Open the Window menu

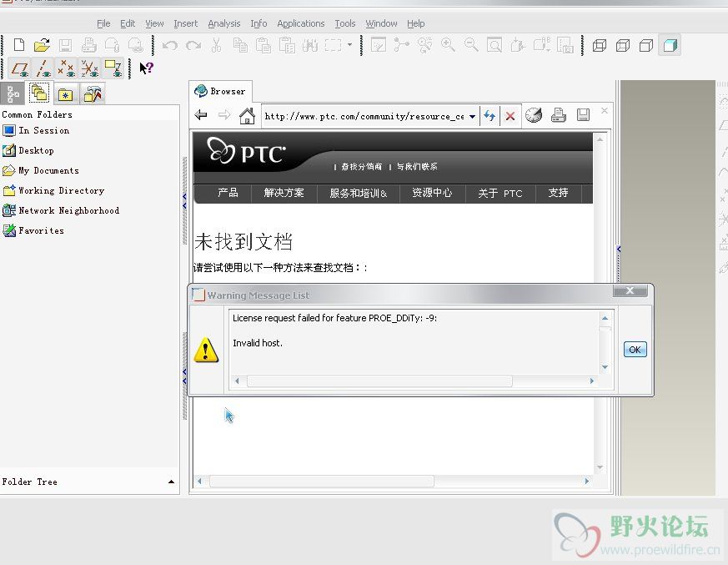[381, 23]
